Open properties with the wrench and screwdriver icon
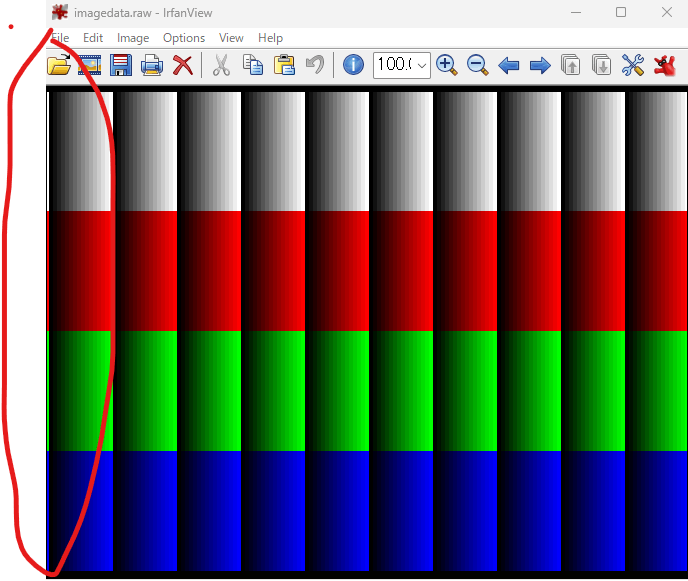This screenshot has width=688, height=581. coord(633,65)
